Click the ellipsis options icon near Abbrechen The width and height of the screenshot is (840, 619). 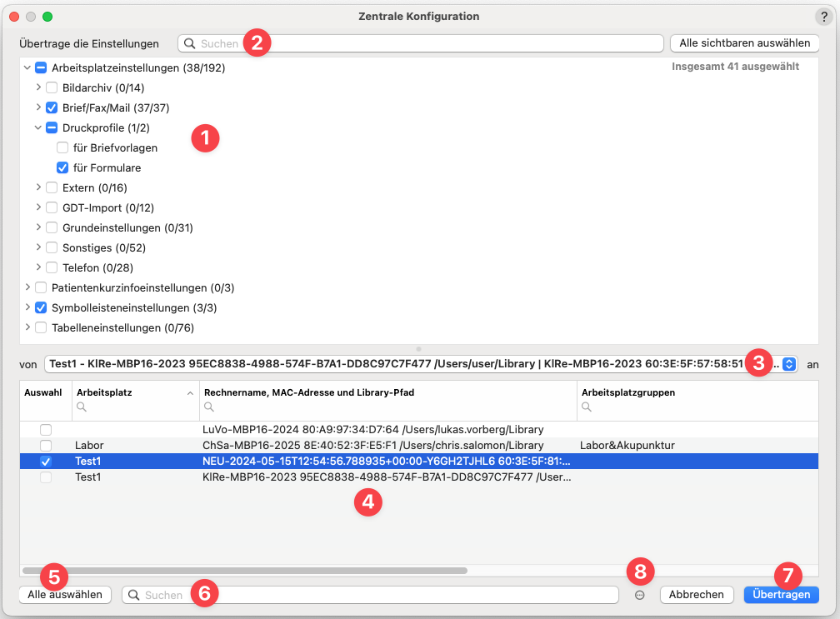click(640, 595)
